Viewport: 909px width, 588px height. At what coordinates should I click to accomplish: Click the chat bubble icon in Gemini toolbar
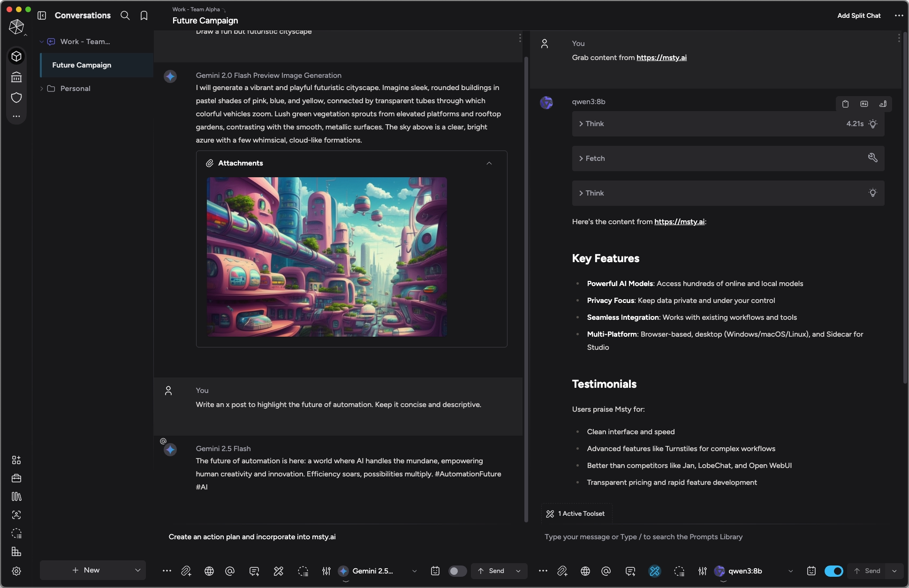coord(254,571)
